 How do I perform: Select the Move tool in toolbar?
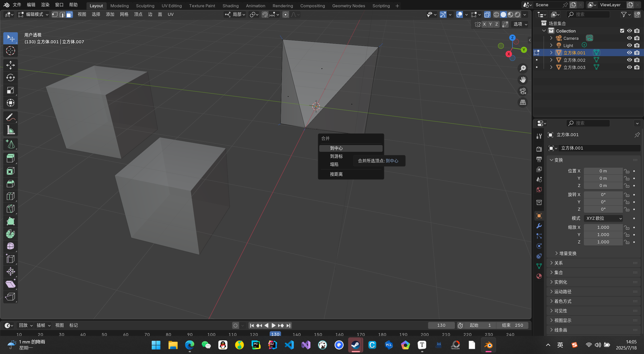[10, 65]
